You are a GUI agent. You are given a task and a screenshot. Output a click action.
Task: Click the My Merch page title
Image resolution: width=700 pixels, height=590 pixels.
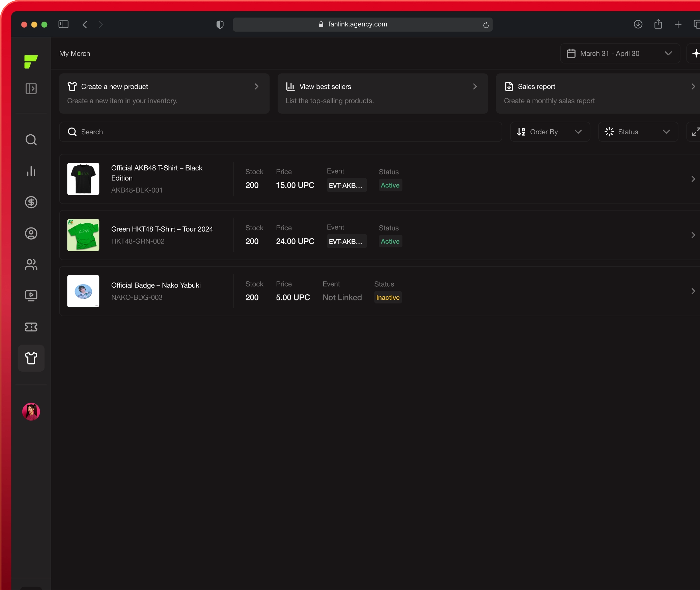(x=75, y=53)
